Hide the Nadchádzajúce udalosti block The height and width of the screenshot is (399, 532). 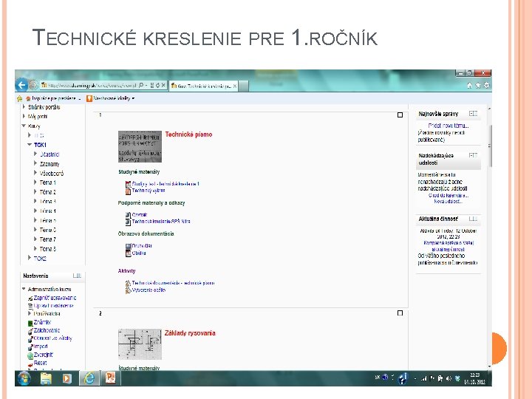pos(473,156)
